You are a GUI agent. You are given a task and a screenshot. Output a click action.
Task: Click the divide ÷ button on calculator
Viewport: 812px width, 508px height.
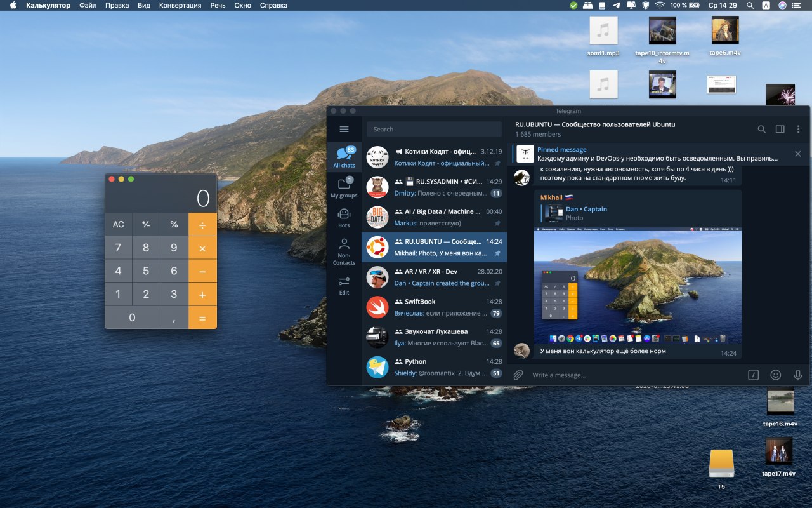(x=202, y=224)
